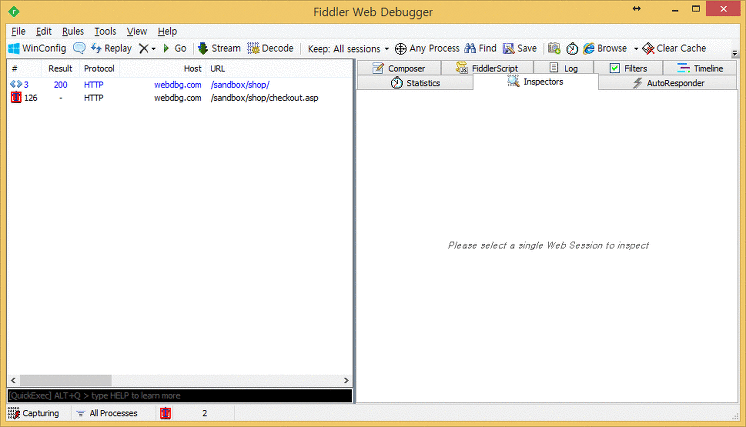Click the breakpoint icon of session 126
This screenshot has height=427, width=746.
tap(16, 97)
